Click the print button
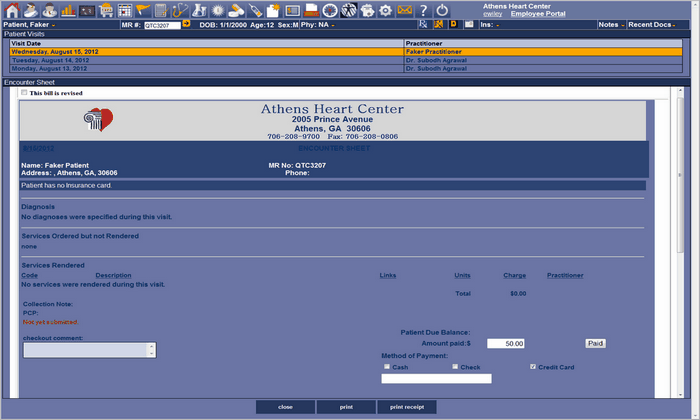The height and width of the screenshot is (420, 700). click(x=346, y=407)
